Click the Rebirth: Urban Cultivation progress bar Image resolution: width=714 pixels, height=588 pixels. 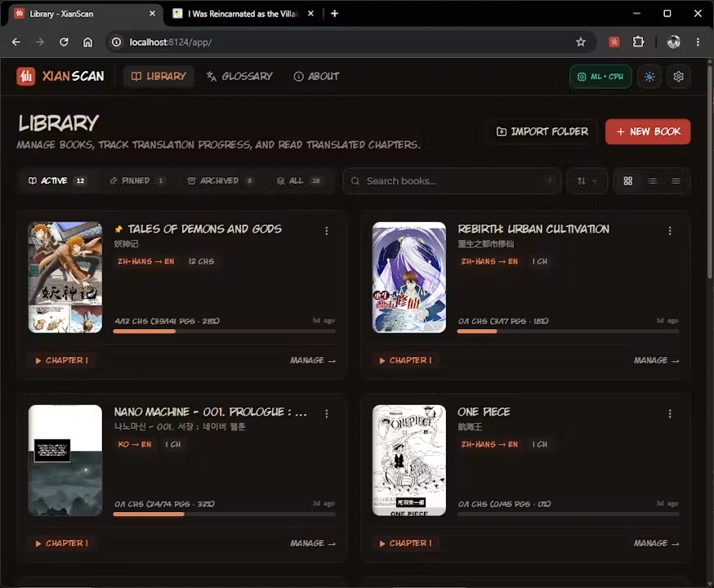tap(568, 332)
